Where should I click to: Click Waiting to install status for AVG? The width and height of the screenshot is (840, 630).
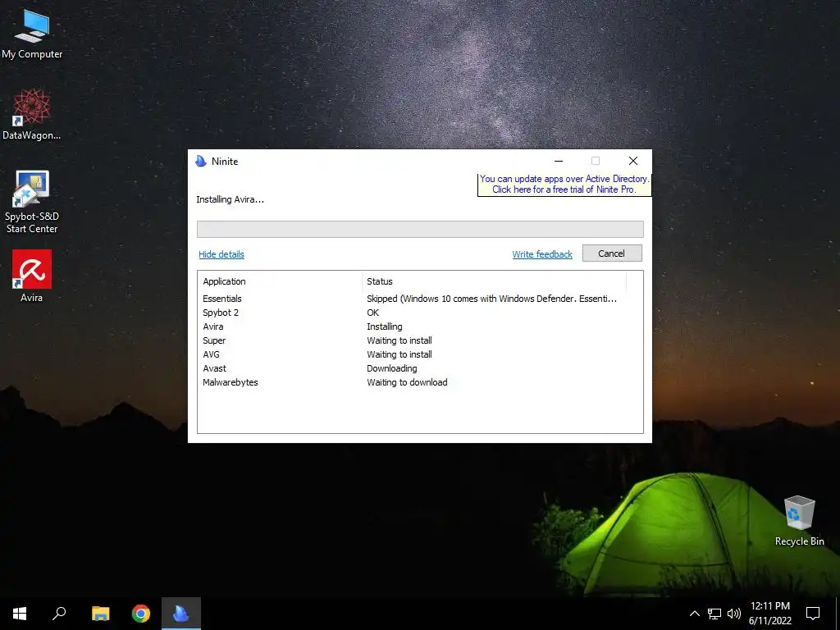399,354
